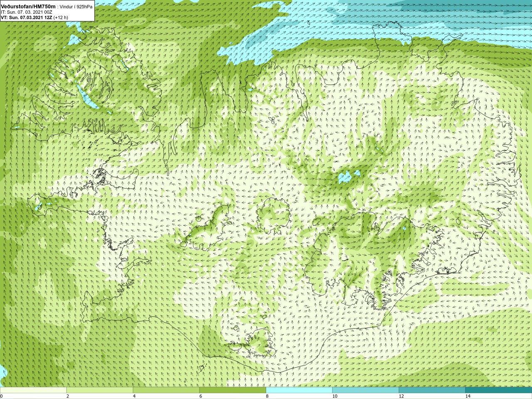This screenshot has width=532, height=399.
Task: Click the legend value '4'
Action: (x=134, y=396)
